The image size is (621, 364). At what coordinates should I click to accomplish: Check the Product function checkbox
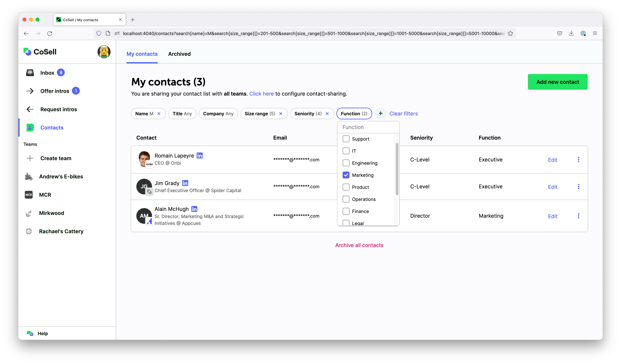pyautogui.click(x=346, y=187)
